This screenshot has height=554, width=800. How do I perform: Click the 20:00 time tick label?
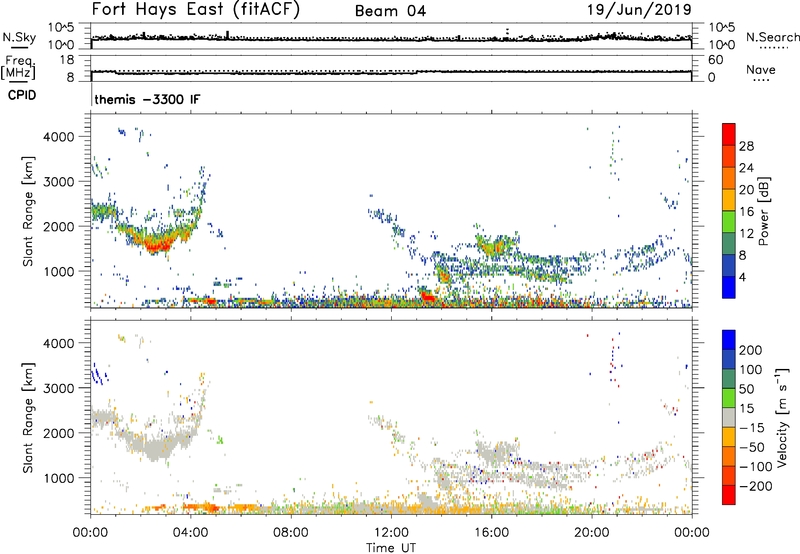(x=592, y=533)
